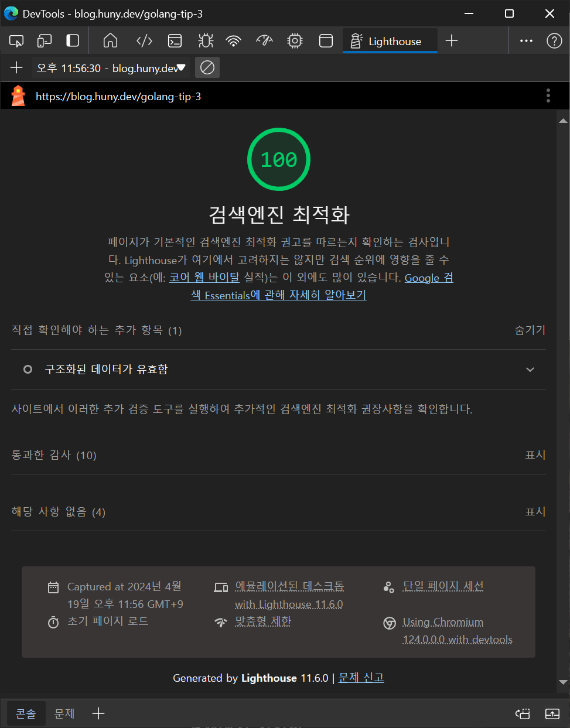
Task: Toggle device emulation icon
Action: pos(45,40)
